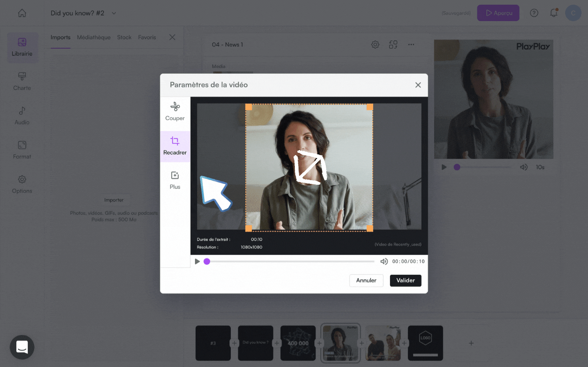Image resolution: width=588 pixels, height=367 pixels.
Task: Select the Couper (trim) tool
Action: (x=175, y=112)
